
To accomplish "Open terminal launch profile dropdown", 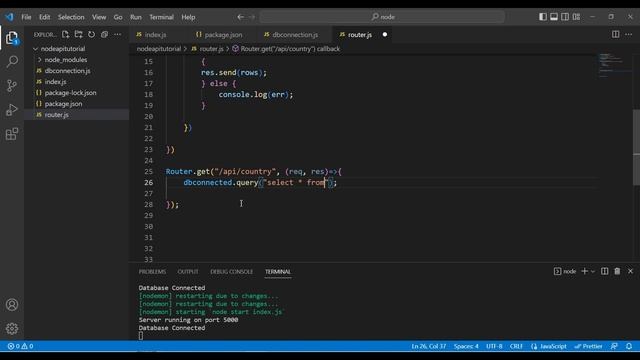I will point(593,271).
